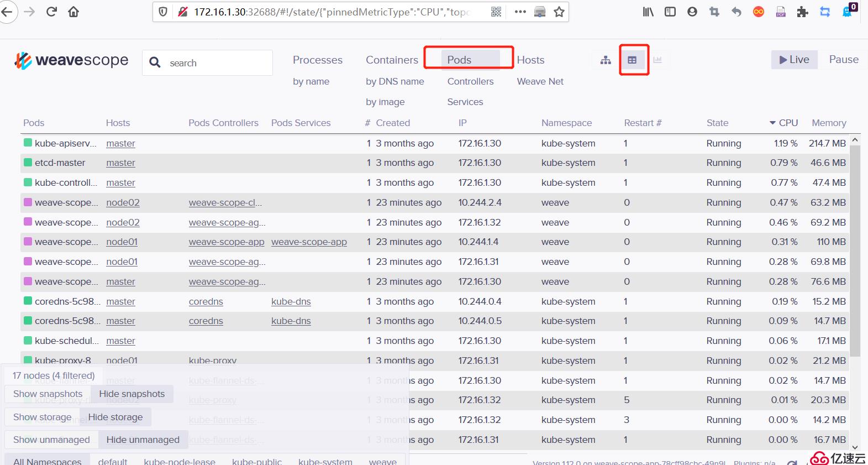The width and height of the screenshot is (868, 465).
Task: Open the weave-scope-app service link
Action: pos(309,242)
